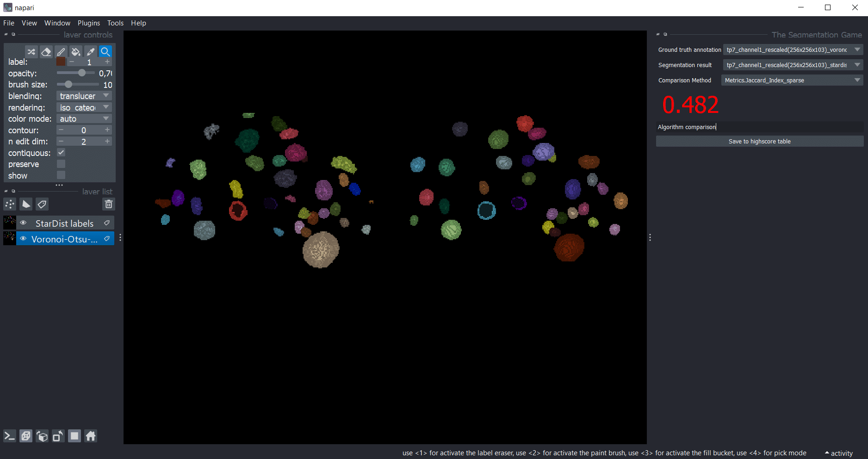Open the blending mode dropdown
This screenshot has height=459, width=868.
tap(84, 96)
